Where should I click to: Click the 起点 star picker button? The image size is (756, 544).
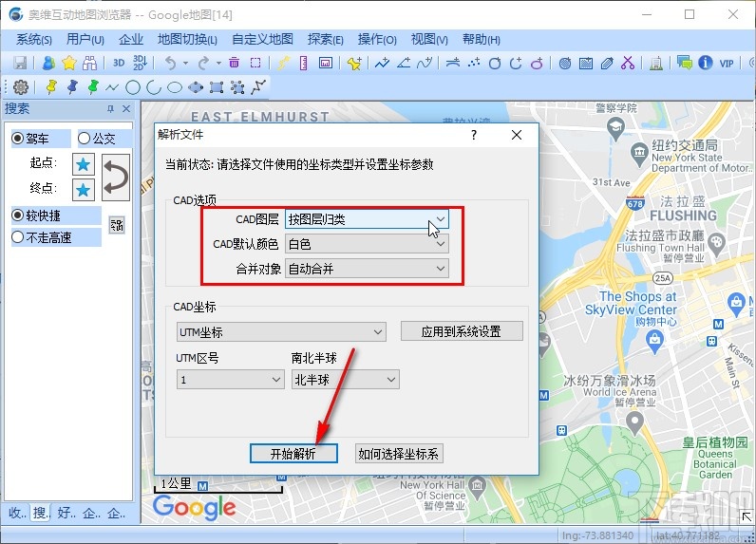click(x=83, y=164)
